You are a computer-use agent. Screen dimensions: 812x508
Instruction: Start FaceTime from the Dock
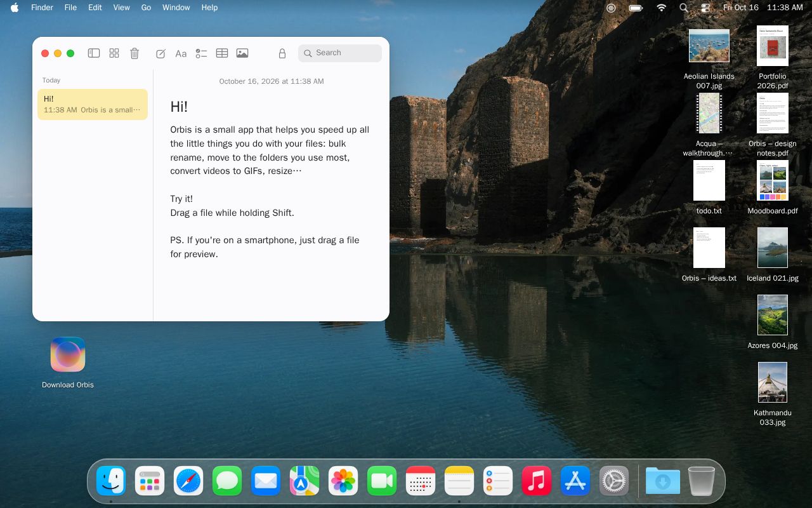(x=382, y=481)
